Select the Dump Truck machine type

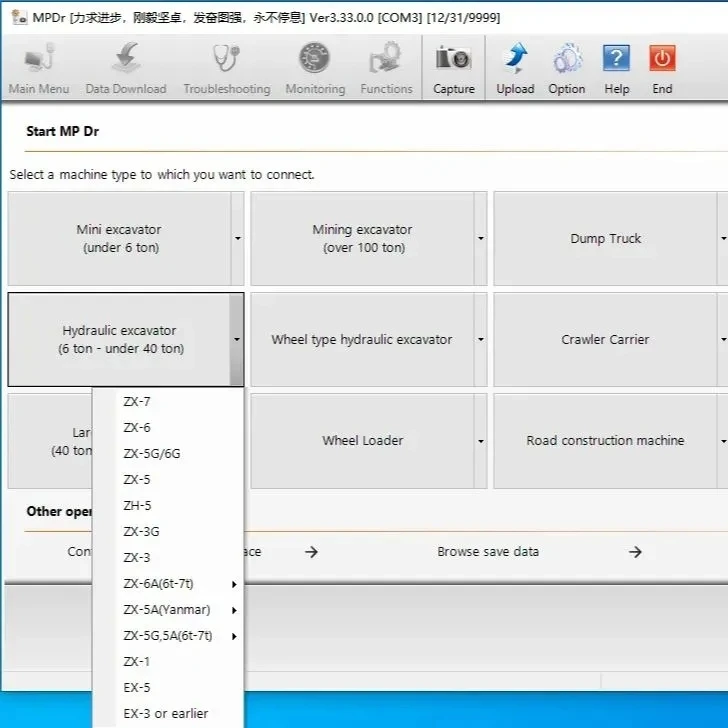coord(605,238)
